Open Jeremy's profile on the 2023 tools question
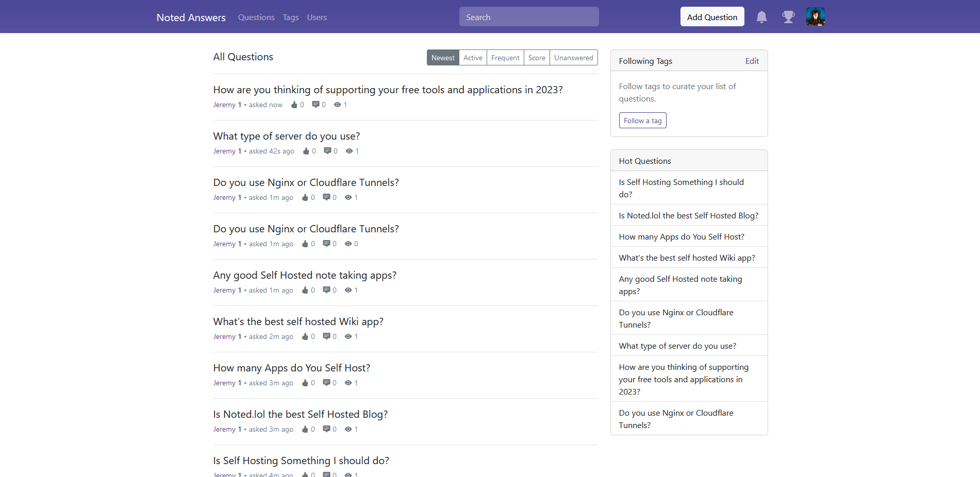 (x=224, y=105)
